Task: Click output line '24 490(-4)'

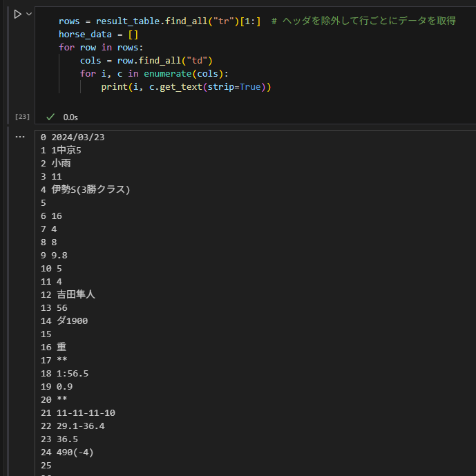Action: [67, 452]
